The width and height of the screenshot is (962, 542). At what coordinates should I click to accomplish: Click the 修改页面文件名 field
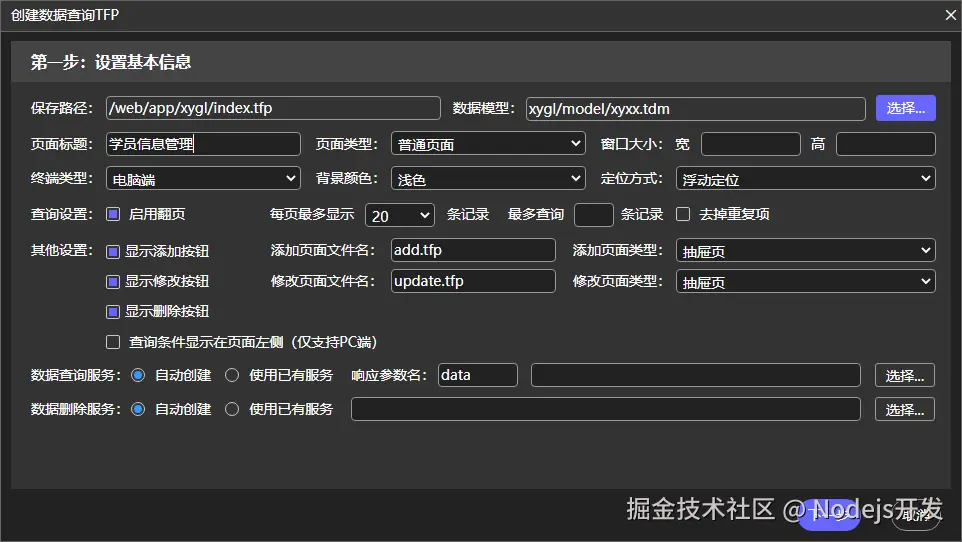[473, 281]
